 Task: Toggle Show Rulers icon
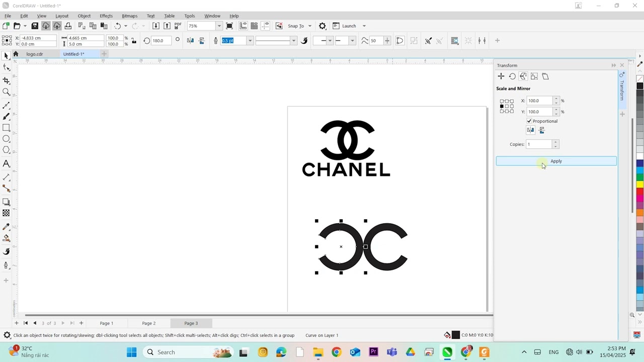[x=243, y=26]
